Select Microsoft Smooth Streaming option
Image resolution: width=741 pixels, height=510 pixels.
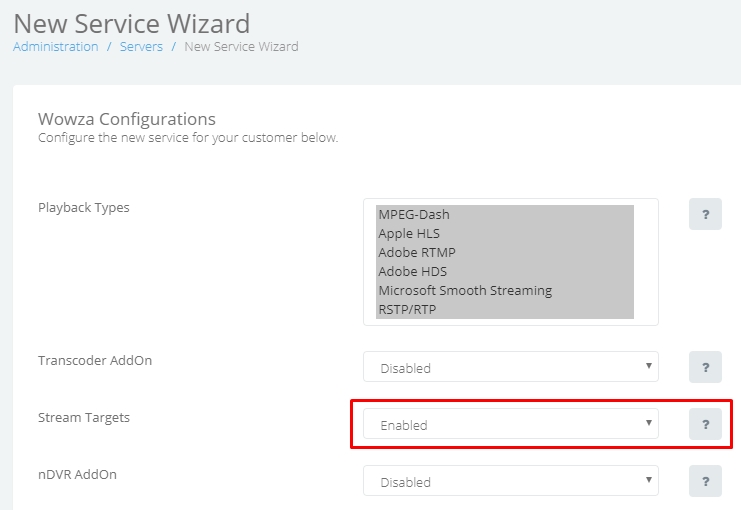[505, 290]
